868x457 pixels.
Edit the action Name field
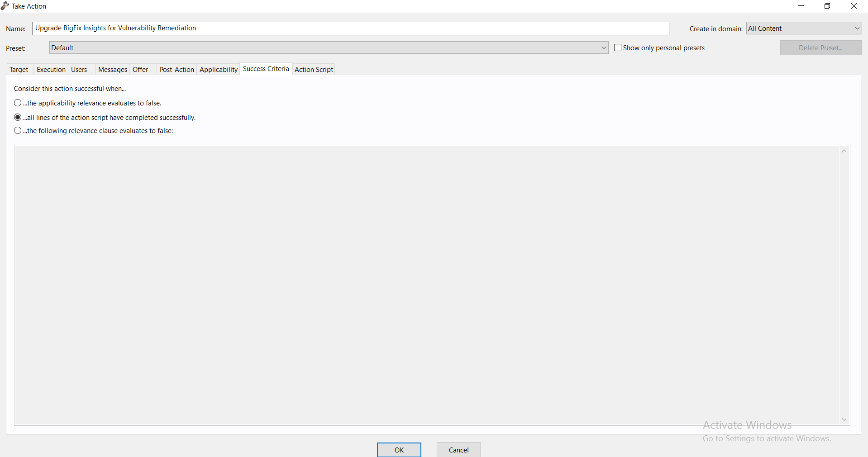coord(351,28)
